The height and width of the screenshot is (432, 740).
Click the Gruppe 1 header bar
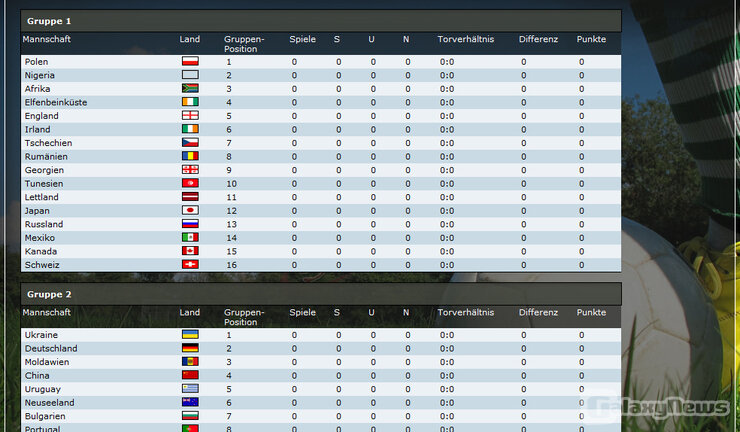pyautogui.click(x=320, y=21)
